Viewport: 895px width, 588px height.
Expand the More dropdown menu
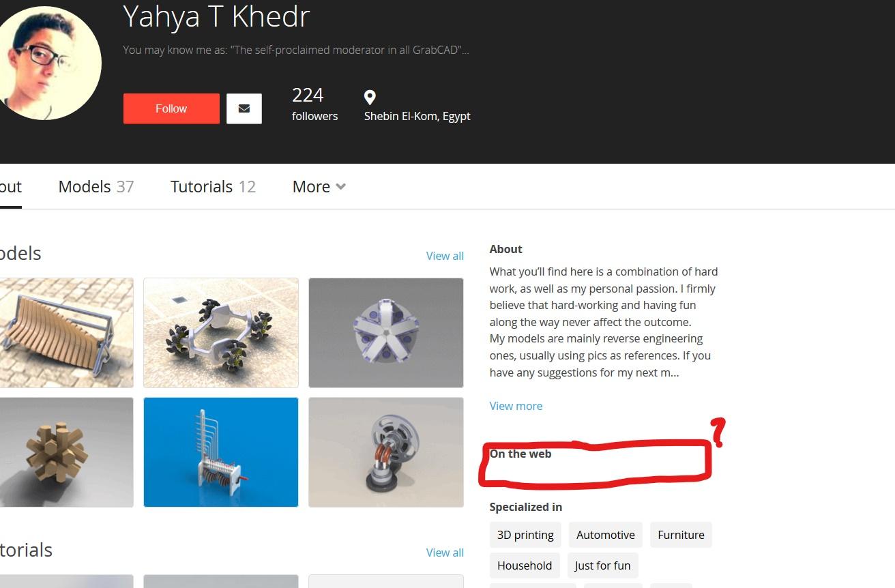pos(319,187)
